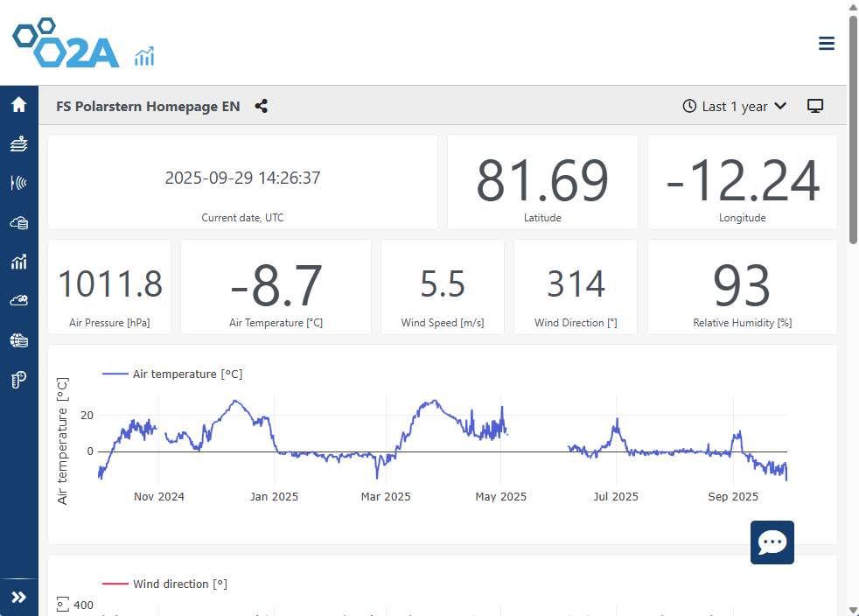Viewport: 859px width, 616px height.
Task: Toggle the Air temperature series in the legend
Action: click(172, 374)
